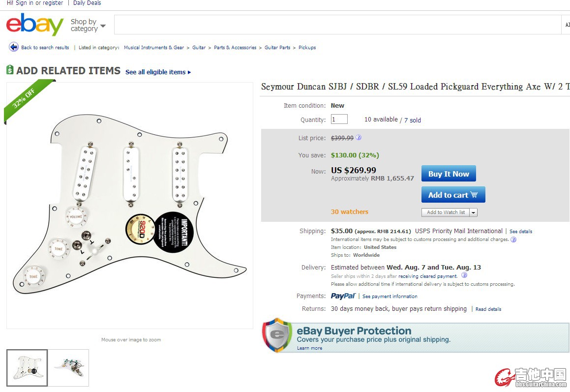Expand See all eligible items

tap(158, 72)
